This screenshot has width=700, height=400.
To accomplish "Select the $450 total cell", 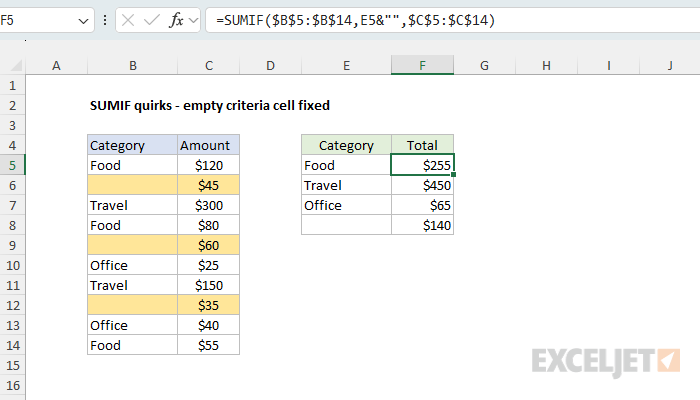I will [x=422, y=185].
